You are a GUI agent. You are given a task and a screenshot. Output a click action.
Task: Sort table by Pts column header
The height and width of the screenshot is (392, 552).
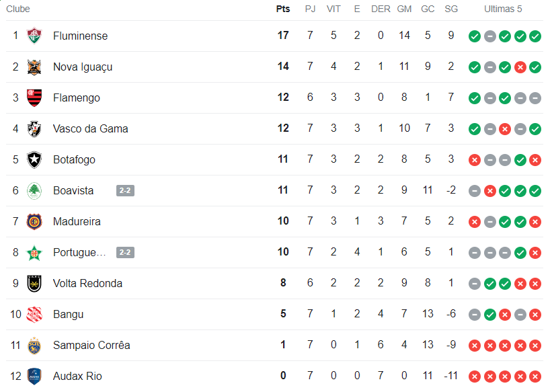(x=283, y=9)
